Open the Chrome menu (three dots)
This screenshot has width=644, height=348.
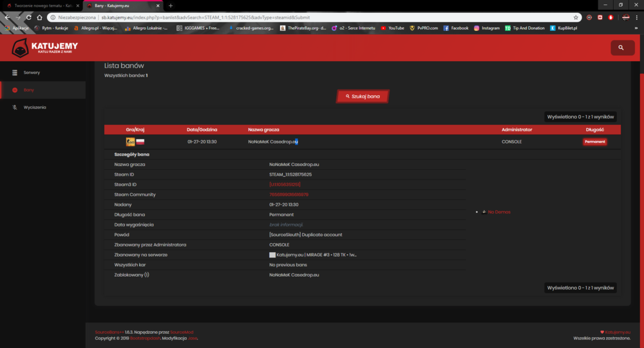(637, 17)
